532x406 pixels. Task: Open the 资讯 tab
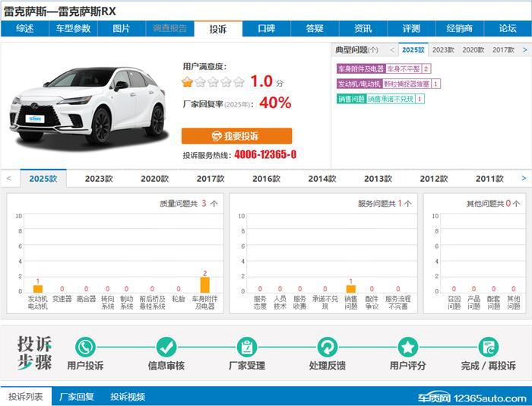click(363, 29)
